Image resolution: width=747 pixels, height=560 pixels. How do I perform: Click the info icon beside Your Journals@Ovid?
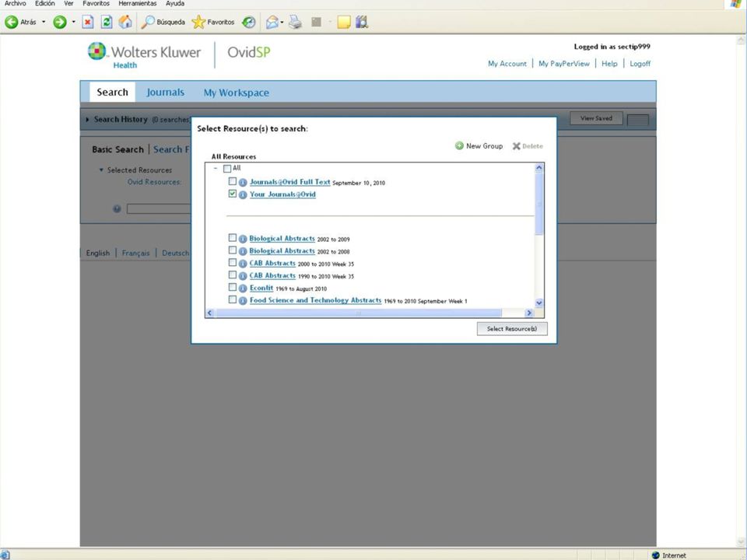pyautogui.click(x=243, y=194)
